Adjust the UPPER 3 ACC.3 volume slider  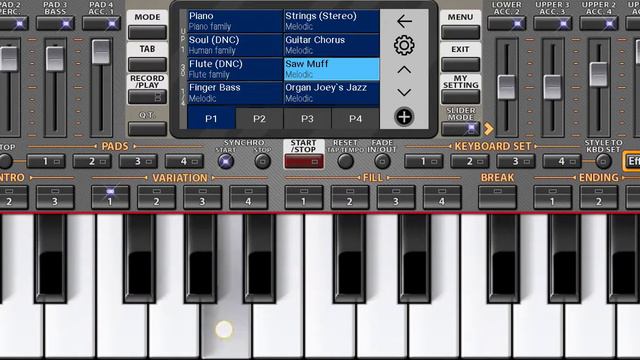(x=553, y=87)
